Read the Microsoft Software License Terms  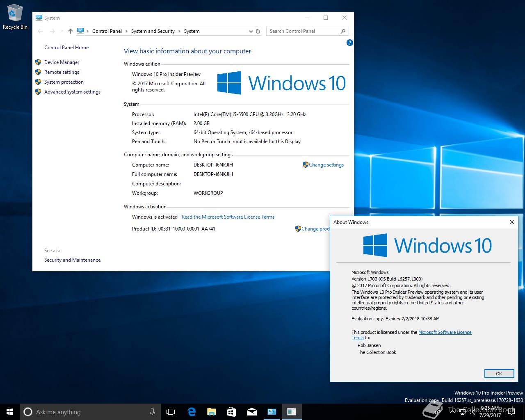(x=228, y=217)
